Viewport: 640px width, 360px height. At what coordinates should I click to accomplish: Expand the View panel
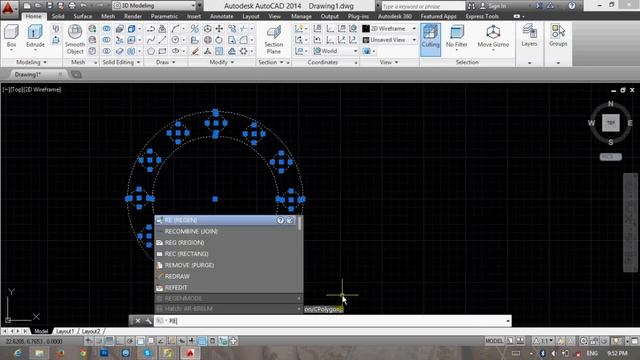tap(389, 62)
